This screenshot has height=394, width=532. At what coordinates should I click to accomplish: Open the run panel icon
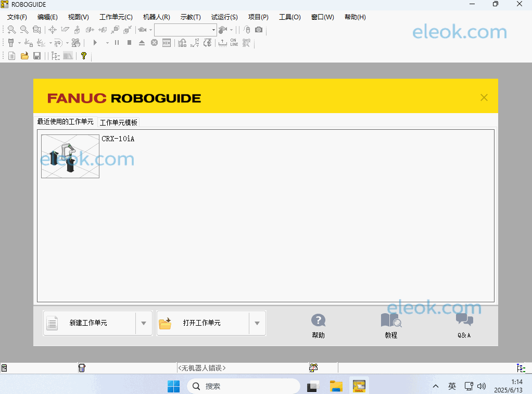coord(167,43)
